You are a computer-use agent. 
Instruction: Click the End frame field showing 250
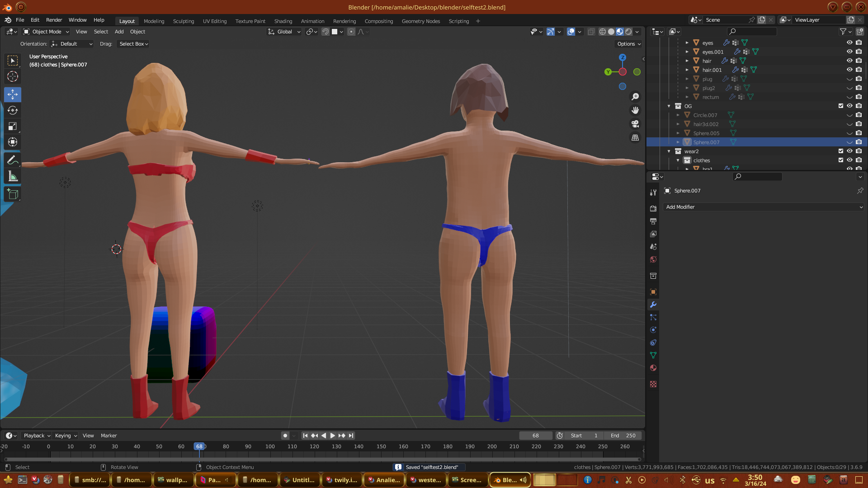(x=623, y=436)
